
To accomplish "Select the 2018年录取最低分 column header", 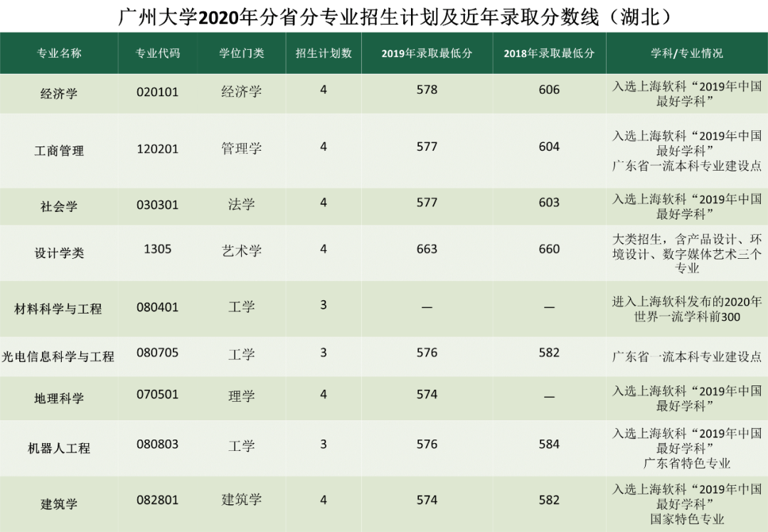I will click(549, 53).
